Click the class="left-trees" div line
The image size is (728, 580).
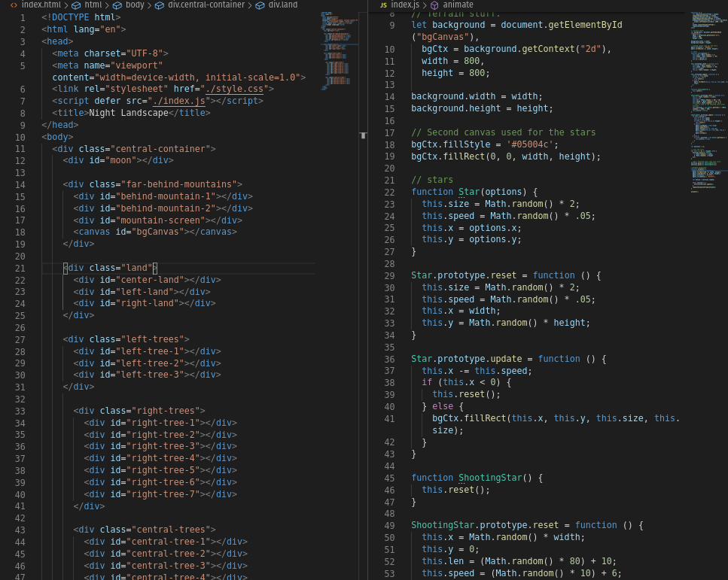[126, 339]
